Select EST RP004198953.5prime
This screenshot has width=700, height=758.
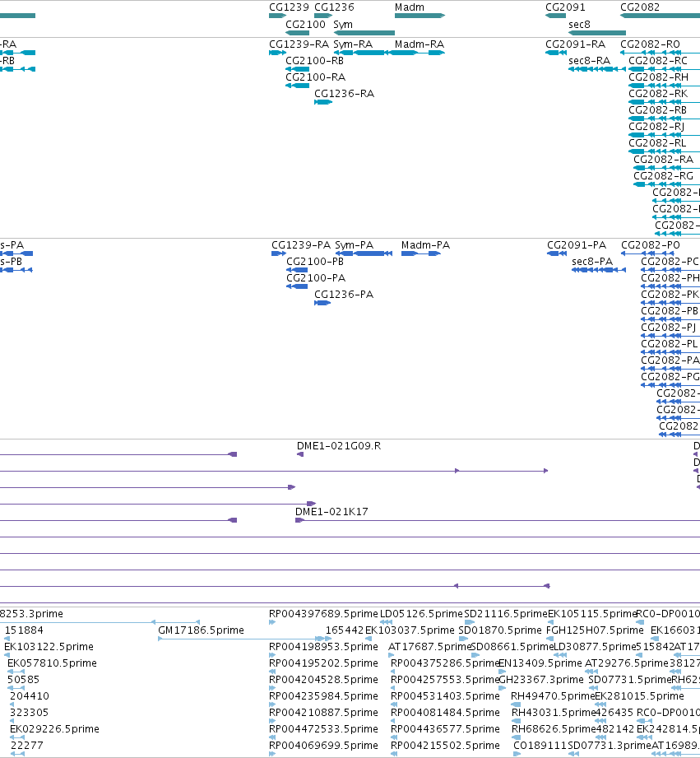click(x=323, y=647)
